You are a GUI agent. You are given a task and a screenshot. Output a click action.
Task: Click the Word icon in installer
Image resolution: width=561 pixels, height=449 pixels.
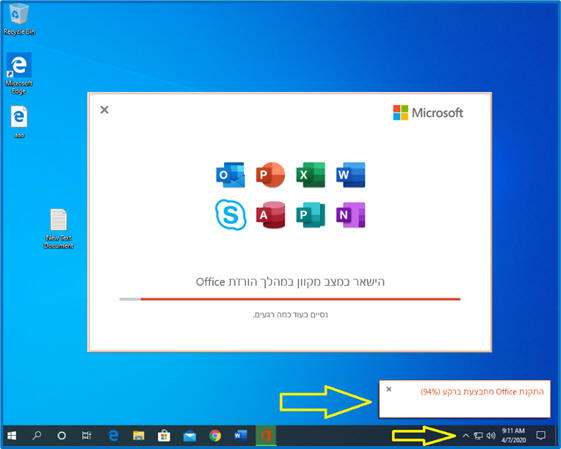[351, 175]
